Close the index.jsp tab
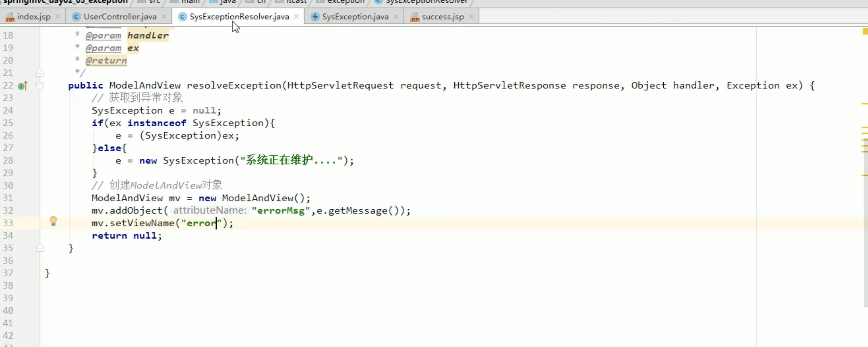Viewport: 868px width, 347px height. coord(57,16)
